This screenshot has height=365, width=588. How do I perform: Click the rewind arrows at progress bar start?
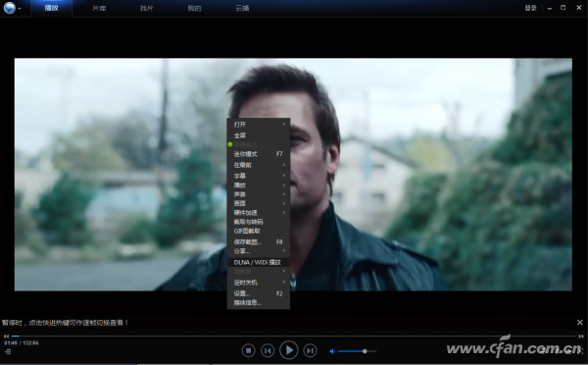[6, 337]
